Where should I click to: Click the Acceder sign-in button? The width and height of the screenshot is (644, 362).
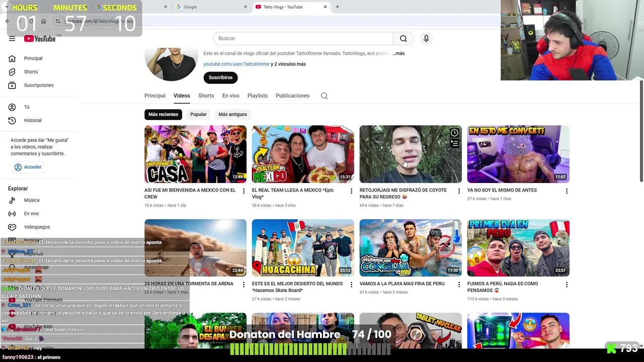[x=28, y=167]
